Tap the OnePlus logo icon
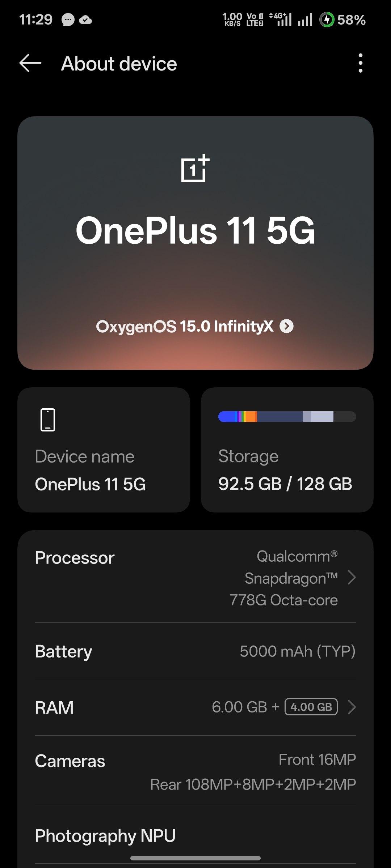Image resolution: width=391 pixels, height=868 pixels. pos(195,169)
